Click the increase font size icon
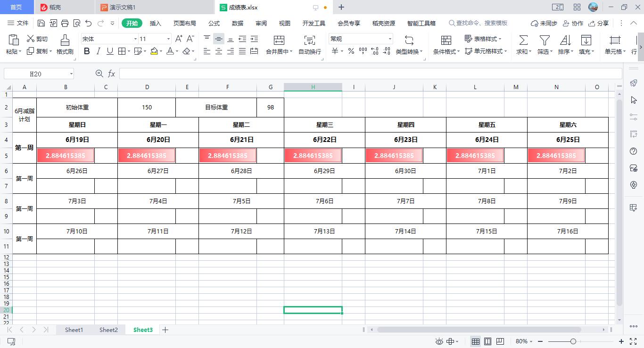This screenshot has height=348, width=644. pos(179,39)
